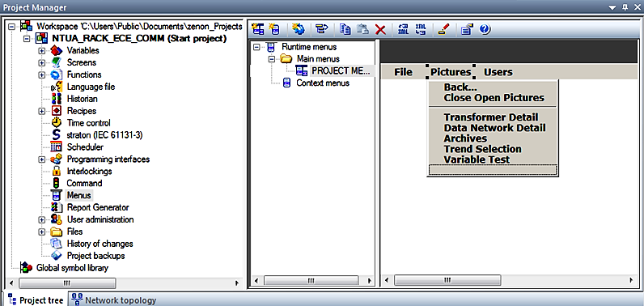Click the Copy toolbar icon
This screenshot has height=306, width=644.
click(345, 29)
